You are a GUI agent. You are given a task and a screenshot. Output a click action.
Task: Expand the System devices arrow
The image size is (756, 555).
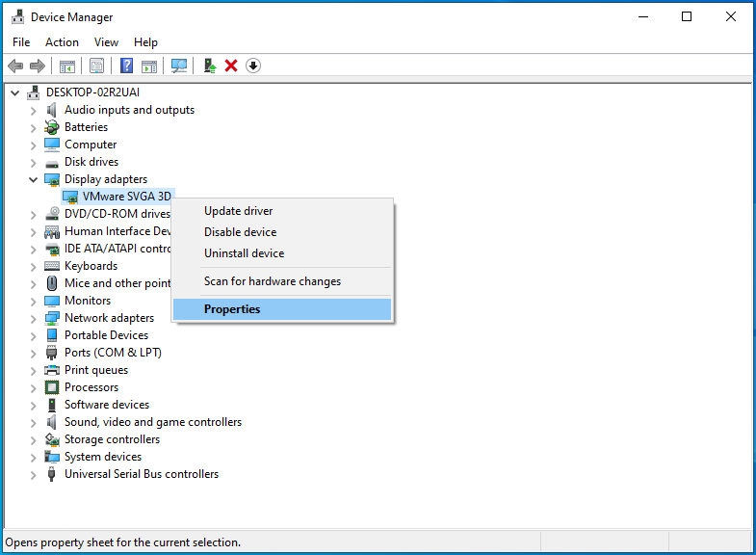[33, 458]
